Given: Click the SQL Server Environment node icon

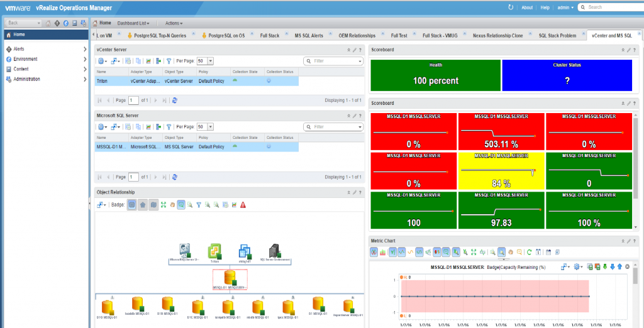Looking at the screenshot, I should click(x=274, y=251).
